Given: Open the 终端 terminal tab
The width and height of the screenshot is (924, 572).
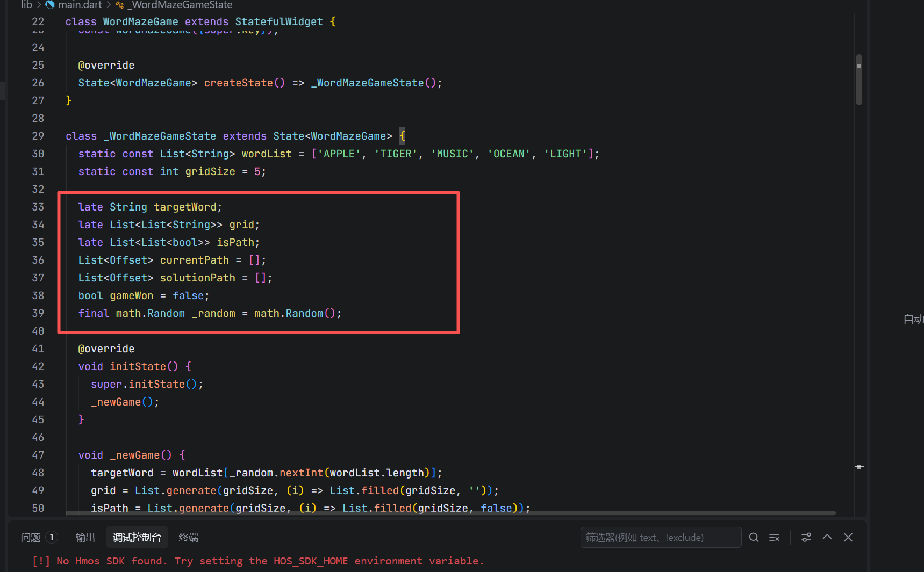Looking at the screenshot, I should pos(189,538).
